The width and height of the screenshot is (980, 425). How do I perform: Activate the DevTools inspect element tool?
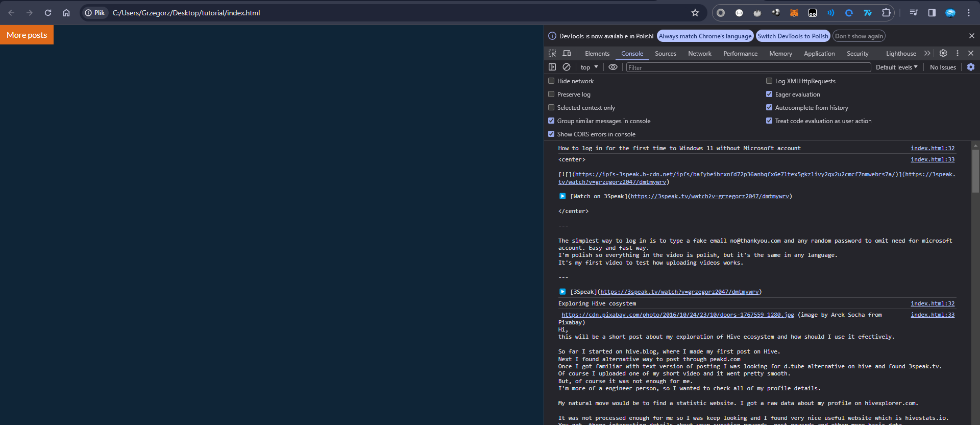tap(552, 53)
